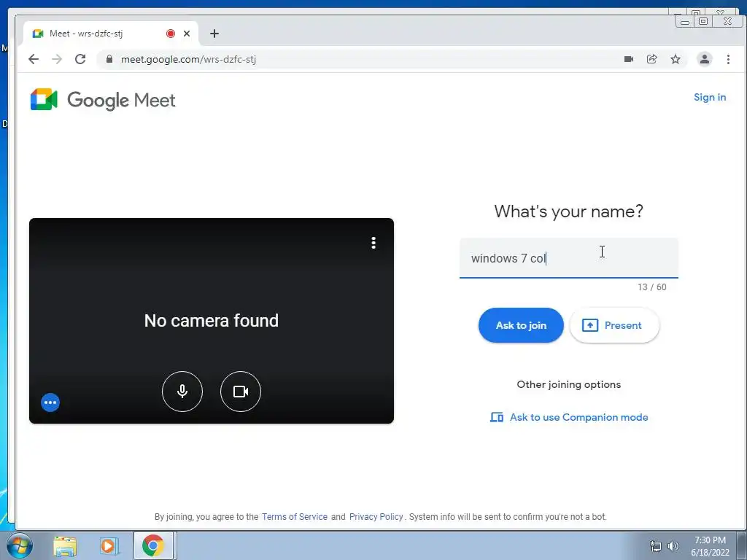The height and width of the screenshot is (560, 747).
Task: Click the Other joining options text
Action: pyautogui.click(x=569, y=384)
